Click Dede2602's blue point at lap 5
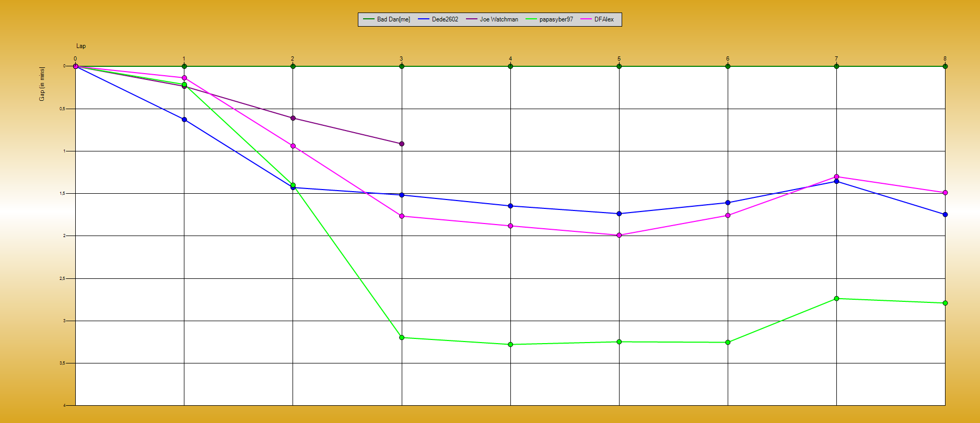Screen dimensions: 980x423 pos(619,214)
